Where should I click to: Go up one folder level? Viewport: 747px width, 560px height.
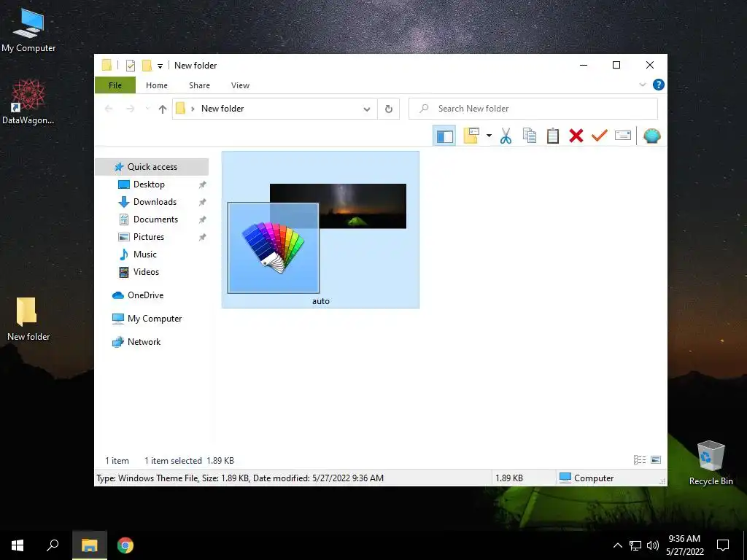tap(163, 109)
